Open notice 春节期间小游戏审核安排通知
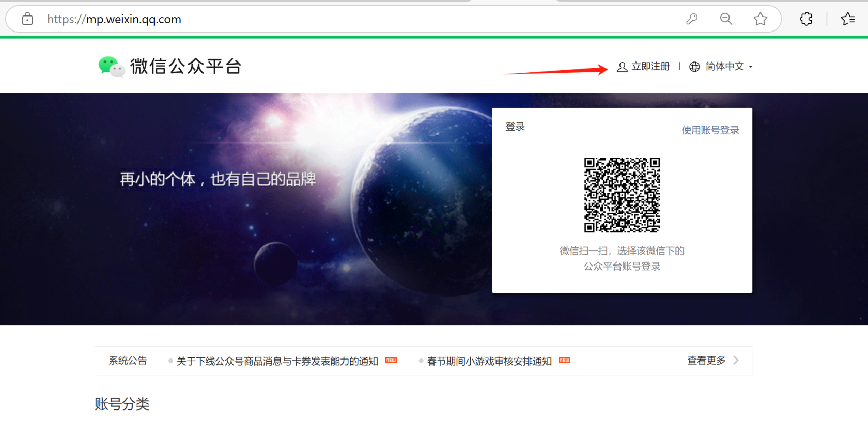868x421 pixels. click(489, 361)
